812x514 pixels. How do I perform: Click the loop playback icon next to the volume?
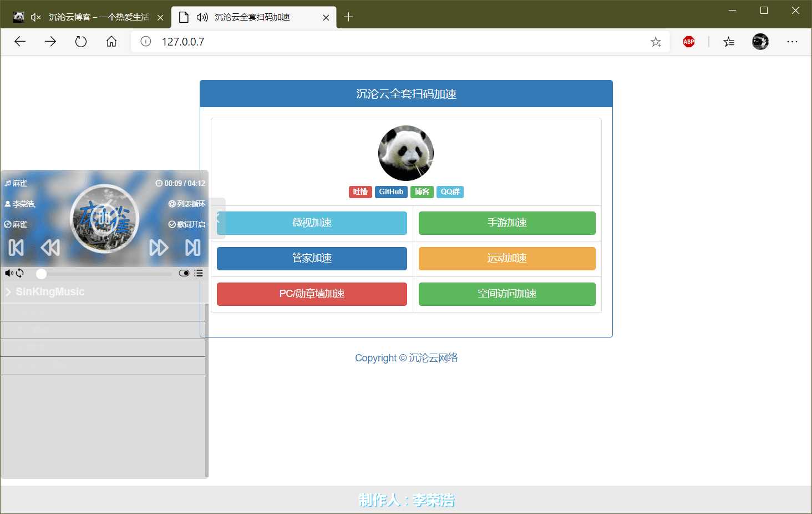(x=19, y=273)
